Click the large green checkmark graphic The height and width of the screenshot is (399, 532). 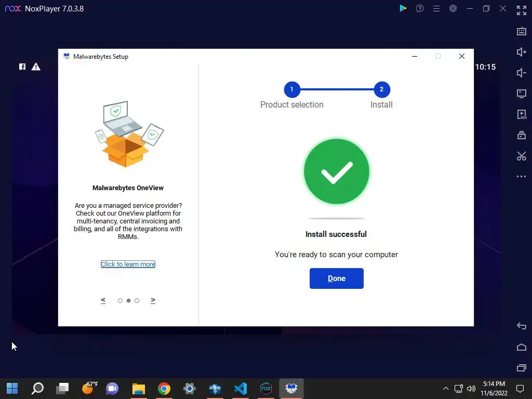(336, 171)
